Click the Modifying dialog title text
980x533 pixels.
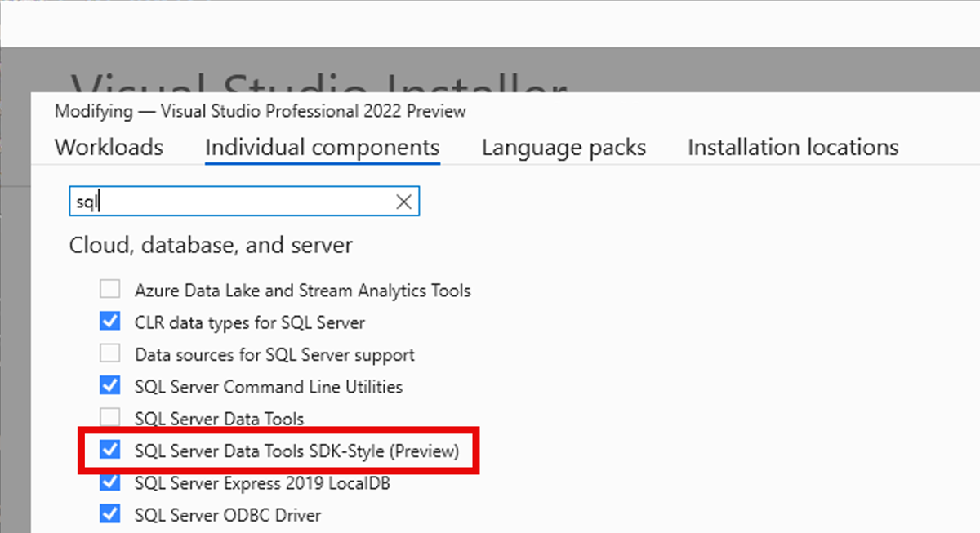click(x=260, y=111)
